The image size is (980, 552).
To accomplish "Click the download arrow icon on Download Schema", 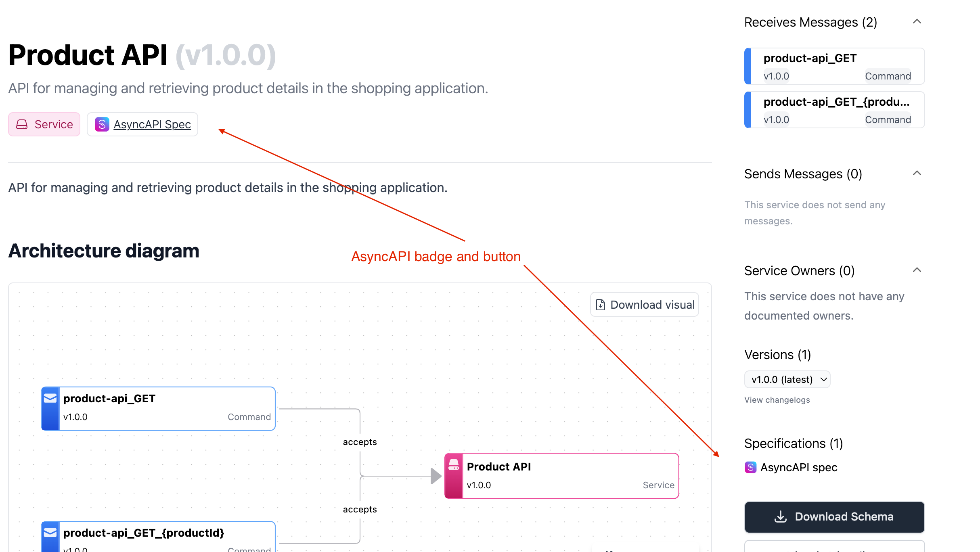I will [781, 516].
